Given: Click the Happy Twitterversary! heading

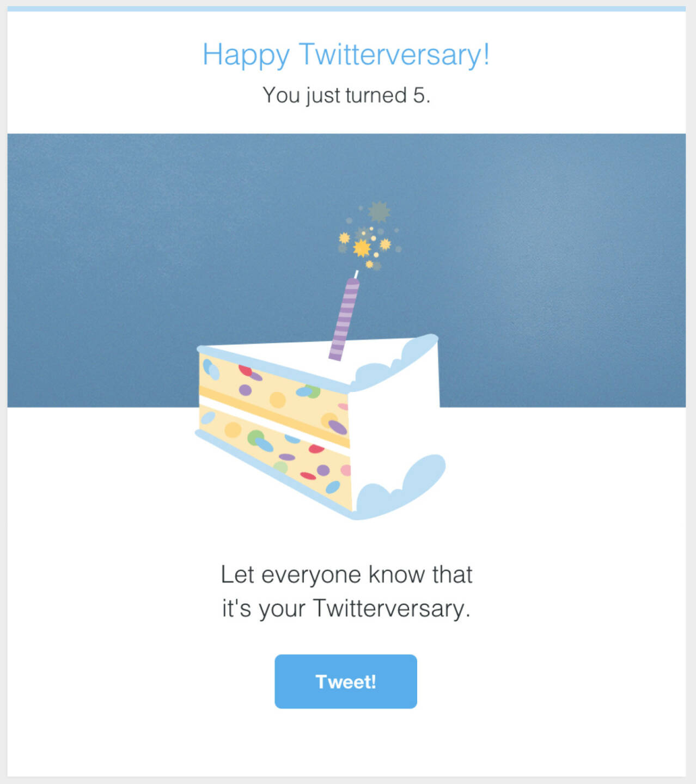Looking at the screenshot, I should coord(346,54).
